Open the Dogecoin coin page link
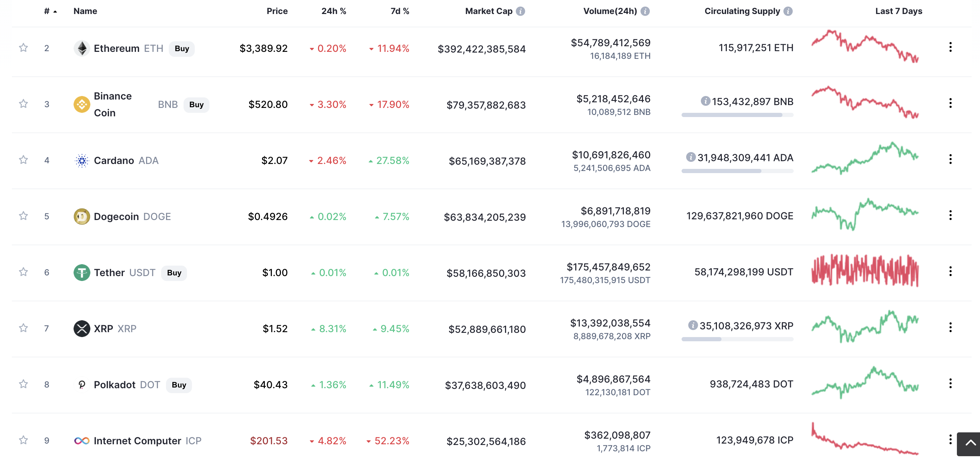980x466 pixels. 132,217
